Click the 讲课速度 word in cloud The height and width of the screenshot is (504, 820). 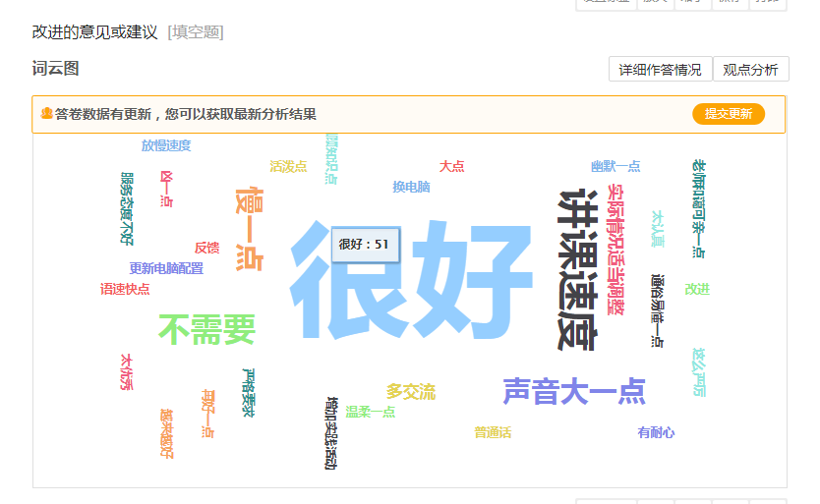[576, 270]
